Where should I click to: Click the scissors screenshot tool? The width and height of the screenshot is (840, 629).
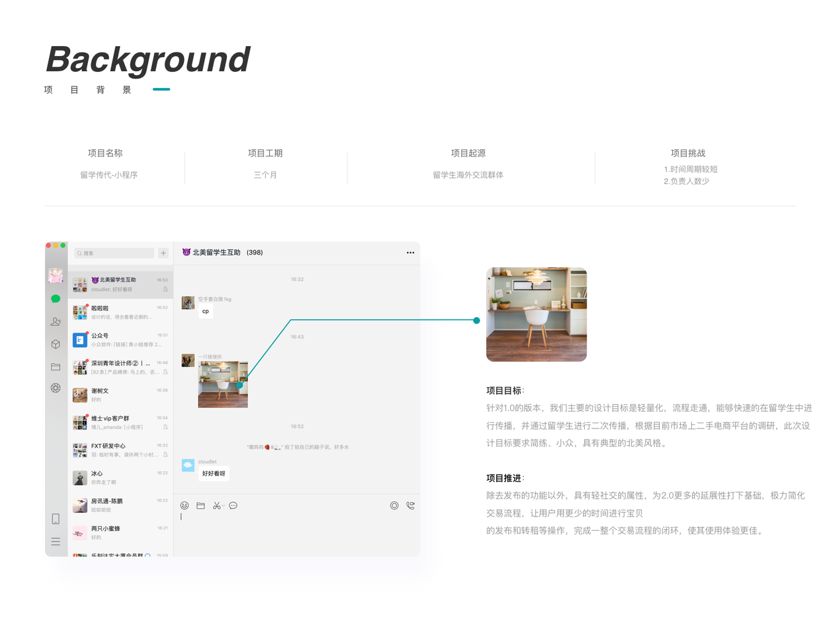tap(216, 505)
